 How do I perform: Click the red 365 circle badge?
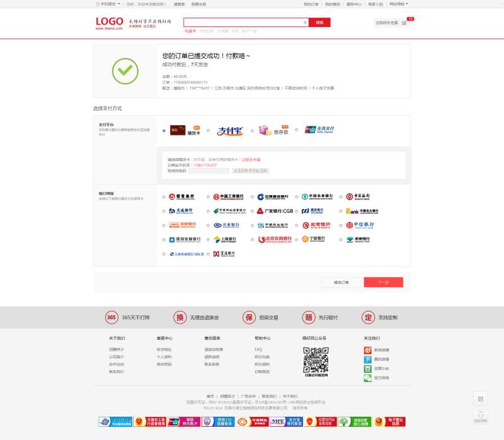coord(112,317)
